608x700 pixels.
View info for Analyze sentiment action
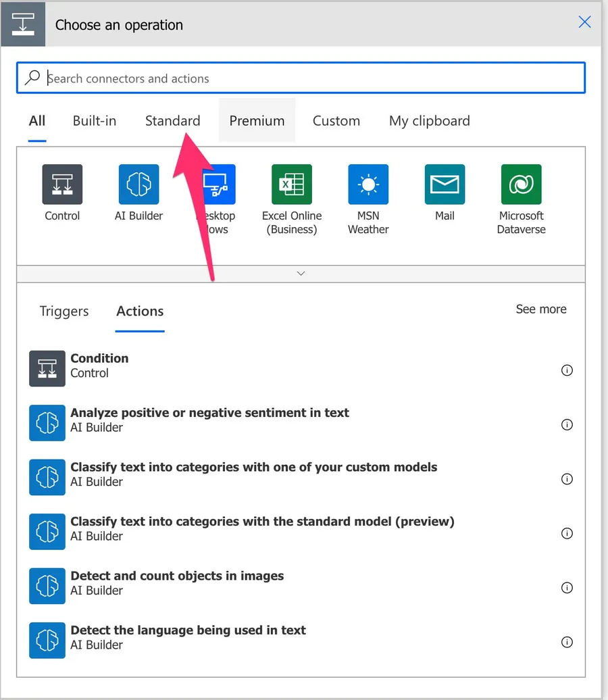(567, 425)
